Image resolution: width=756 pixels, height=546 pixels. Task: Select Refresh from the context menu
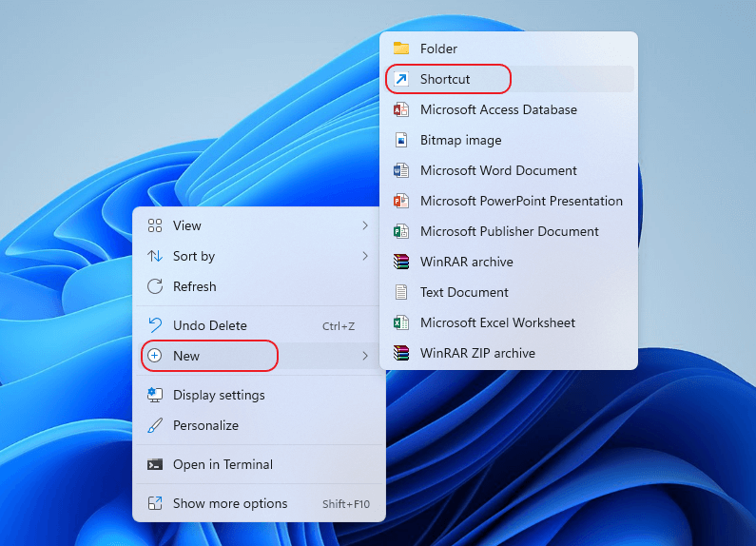[x=259, y=286]
